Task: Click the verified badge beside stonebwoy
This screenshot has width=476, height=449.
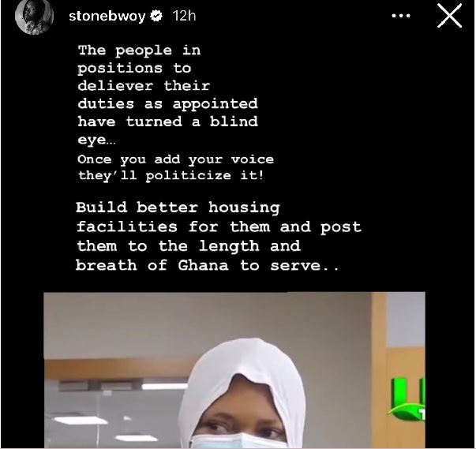Action: pyautogui.click(x=156, y=16)
